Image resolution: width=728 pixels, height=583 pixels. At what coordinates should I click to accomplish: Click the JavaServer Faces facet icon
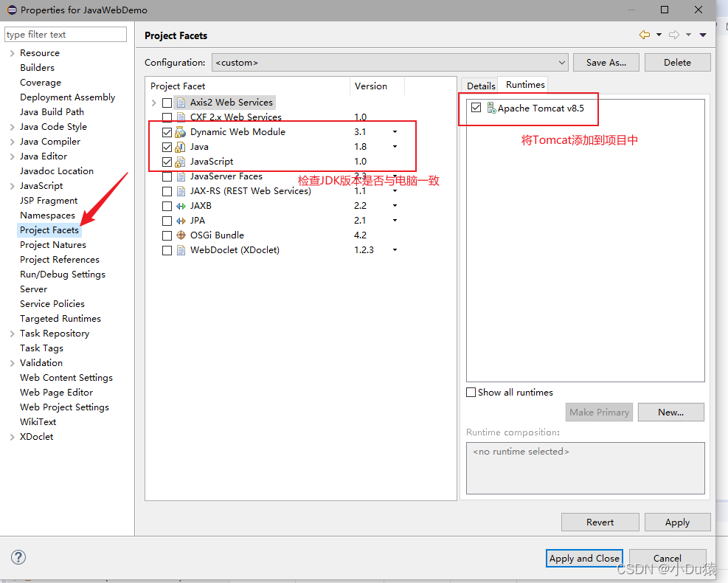(x=181, y=176)
